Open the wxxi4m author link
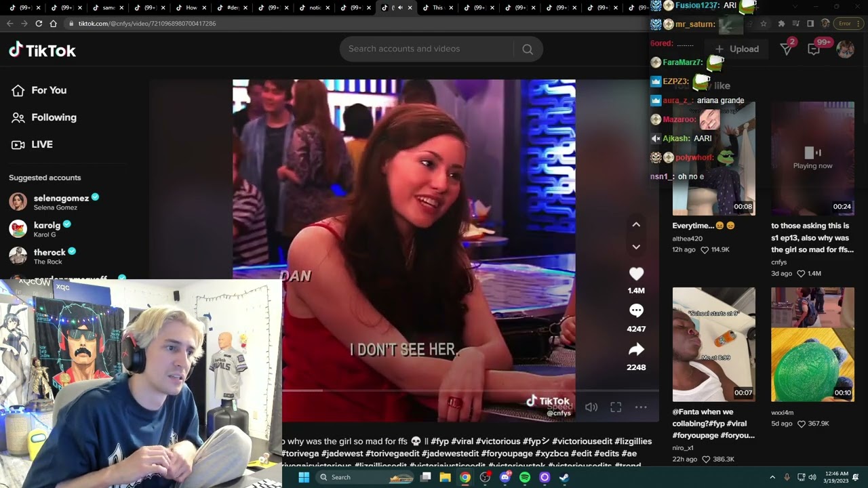This screenshot has width=868, height=488. pyautogui.click(x=782, y=412)
